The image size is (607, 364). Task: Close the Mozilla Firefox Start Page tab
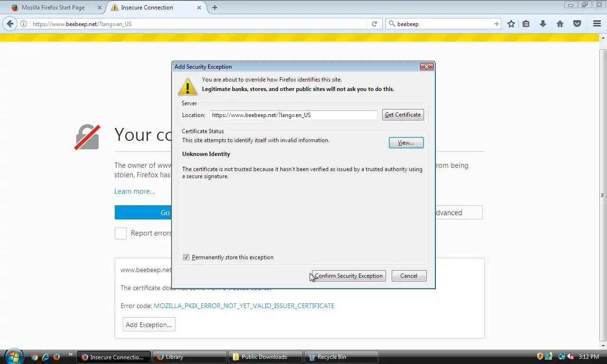(x=99, y=8)
